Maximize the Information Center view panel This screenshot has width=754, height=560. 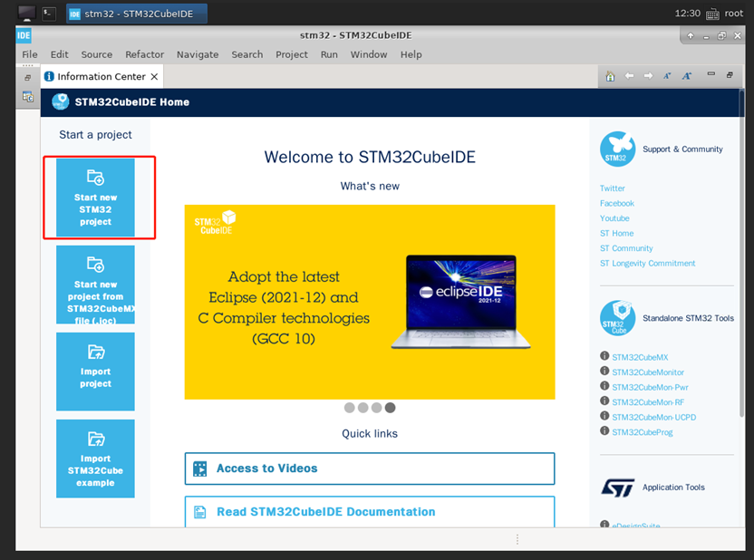click(x=730, y=74)
